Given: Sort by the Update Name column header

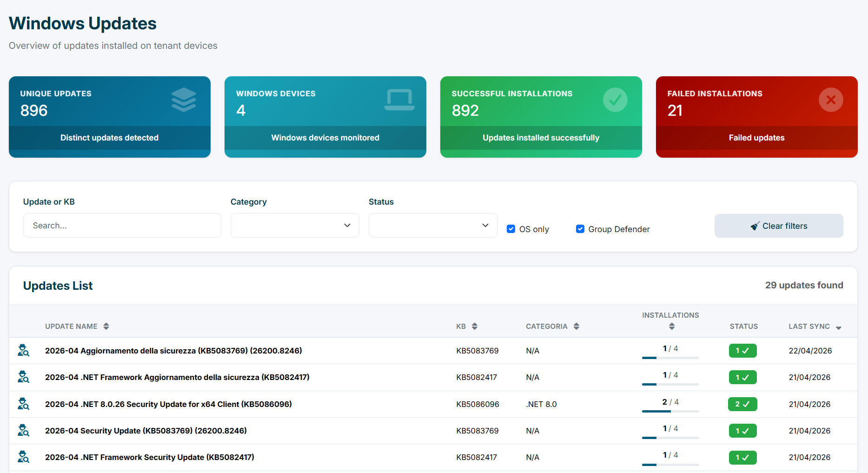Looking at the screenshot, I should (71, 326).
